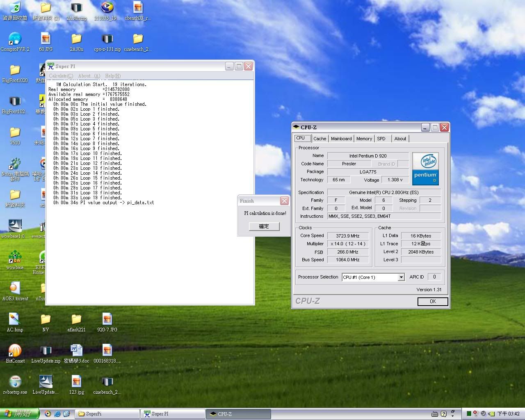Image resolution: width=525 pixels, height=420 pixels.
Task: Switch to CPU-Z taskbar button
Action: (238, 414)
